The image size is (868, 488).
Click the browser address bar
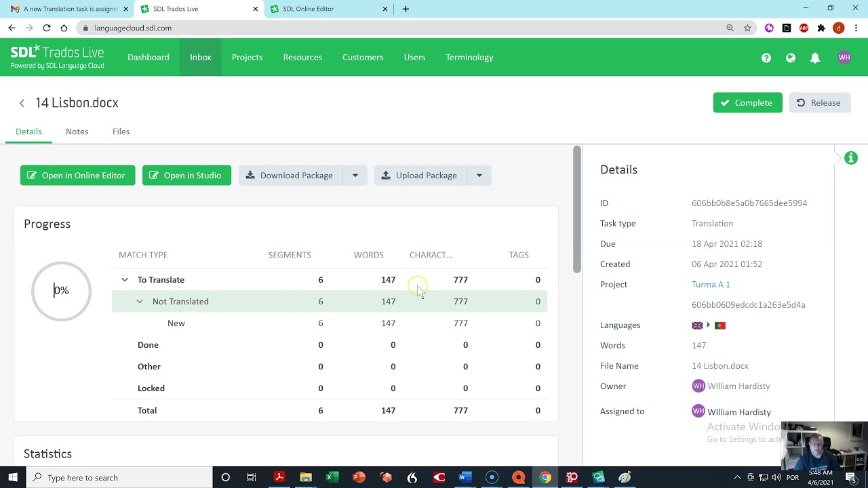(400, 28)
